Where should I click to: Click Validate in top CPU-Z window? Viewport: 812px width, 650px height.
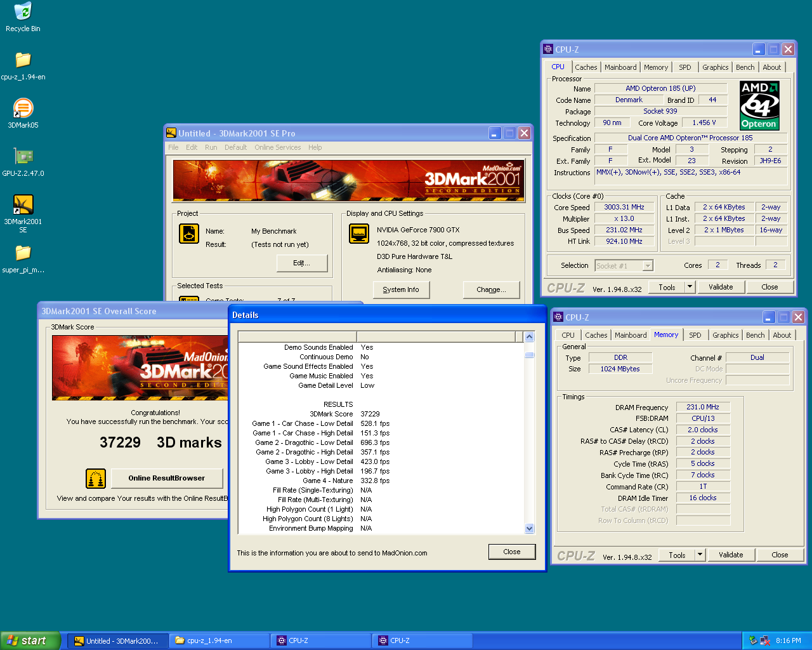721,287
